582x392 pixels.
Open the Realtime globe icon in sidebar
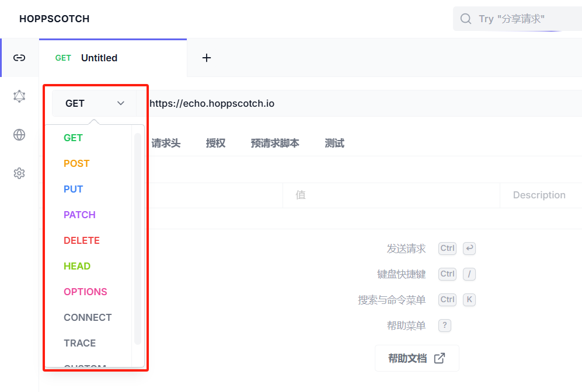point(19,135)
